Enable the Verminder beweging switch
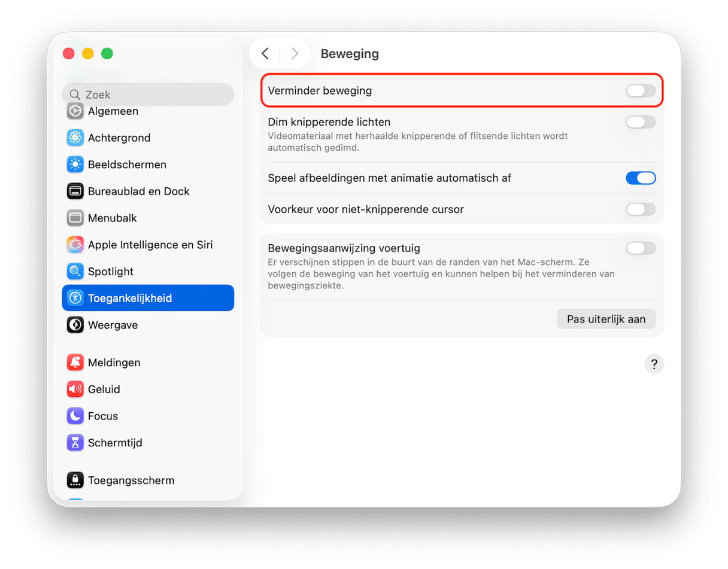This screenshot has height=569, width=728. (641, 91)
